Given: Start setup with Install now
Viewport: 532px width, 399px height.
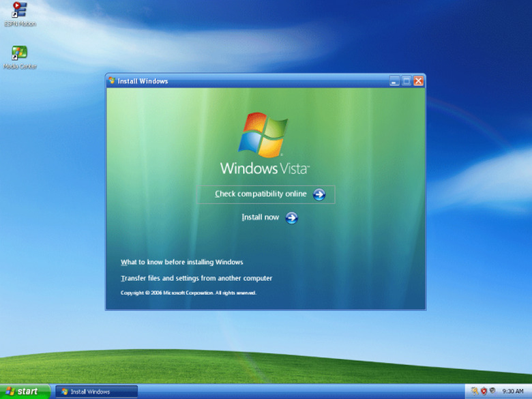Looking at the screenshot, I should click(x=261, y=217).
